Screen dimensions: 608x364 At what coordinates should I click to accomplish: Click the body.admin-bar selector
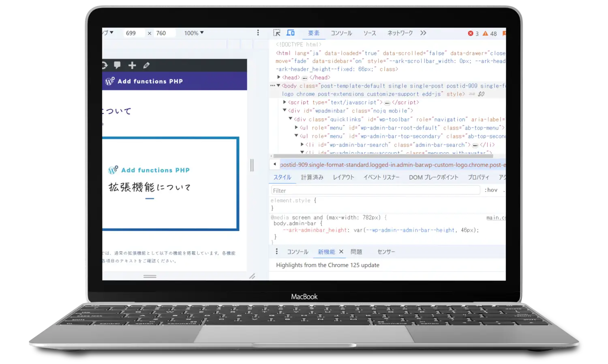tap(295, 223)
